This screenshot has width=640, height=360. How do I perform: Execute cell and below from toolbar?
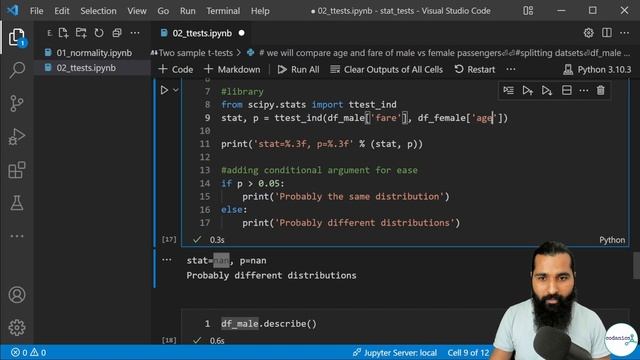pyautogui.click(x=547, y=90)
